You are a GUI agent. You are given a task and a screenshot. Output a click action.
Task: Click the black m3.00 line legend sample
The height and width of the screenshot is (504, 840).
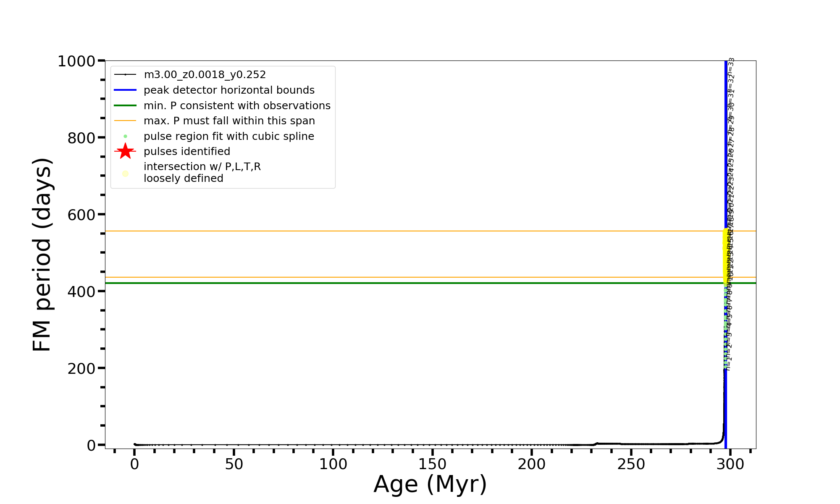point(125,75)
